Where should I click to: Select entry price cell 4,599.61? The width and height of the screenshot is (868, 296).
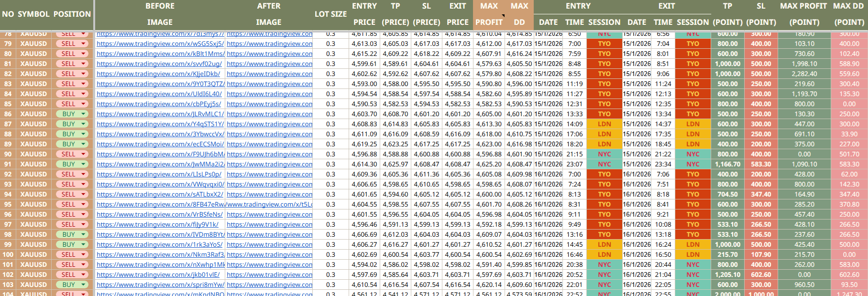click(x=364, y=64)
